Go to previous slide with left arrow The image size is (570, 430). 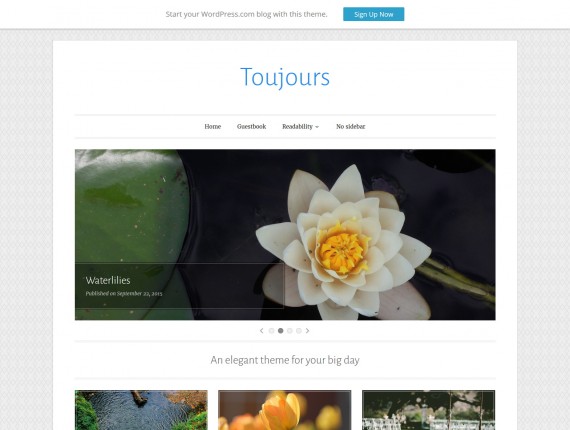tap(261, 330)
